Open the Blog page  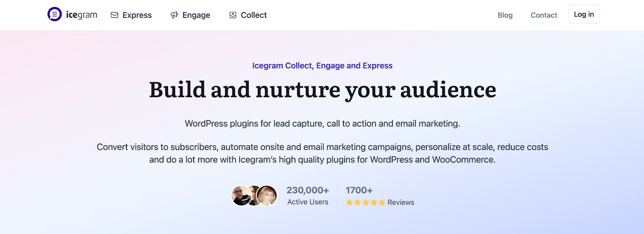click(x=505, y=15)
